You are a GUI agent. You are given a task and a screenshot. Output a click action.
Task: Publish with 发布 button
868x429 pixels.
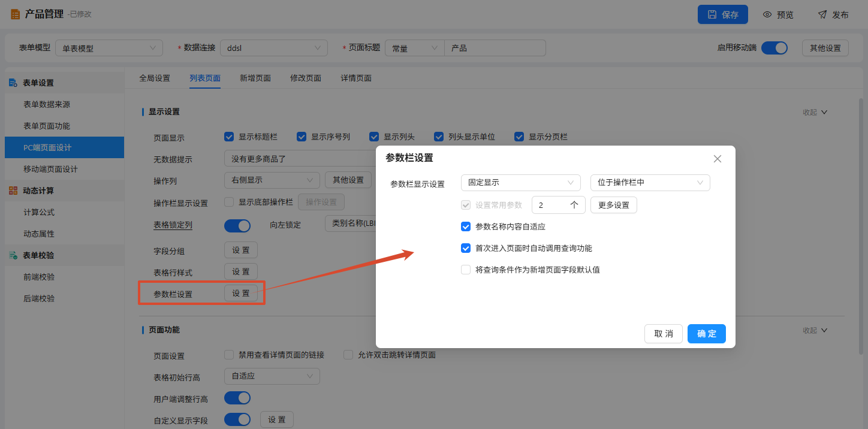tap(833, 14)
